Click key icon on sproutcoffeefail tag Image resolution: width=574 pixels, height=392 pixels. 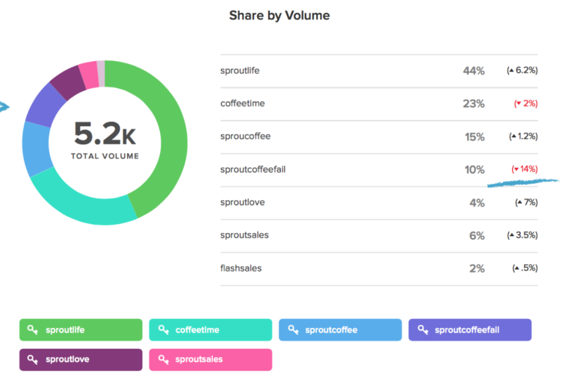pyautogui.click(x=423, y=330)
